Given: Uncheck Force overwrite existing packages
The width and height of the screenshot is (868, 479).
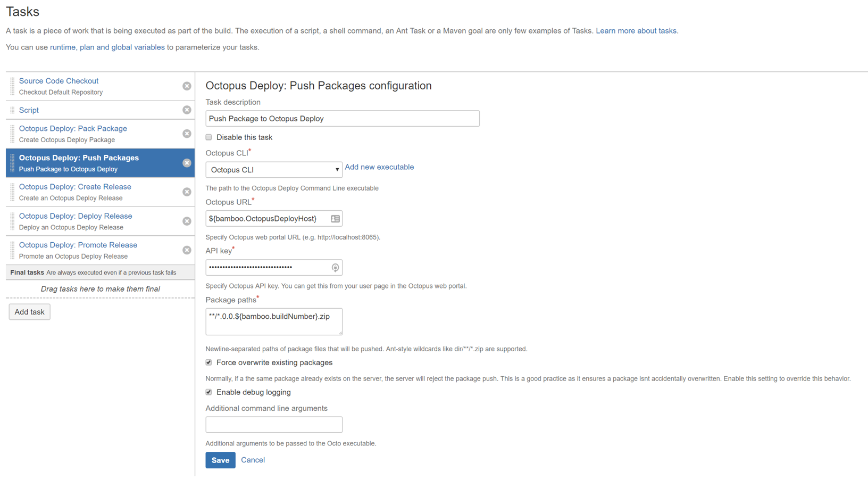Looking at the screenshot, I should 208,362.
